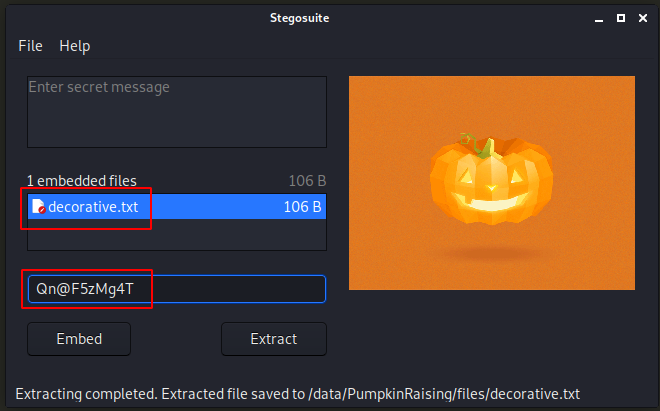The image size is (660, 411).
Task: Click the extraction completed status message
Action: [298, 393]
